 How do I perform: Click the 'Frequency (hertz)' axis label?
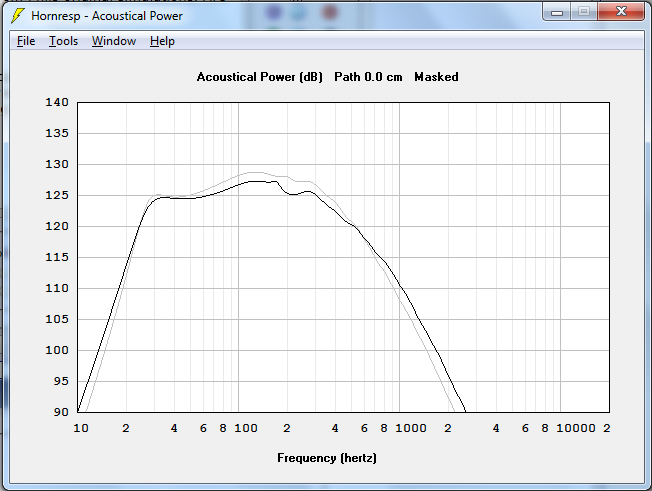[327, 458]
